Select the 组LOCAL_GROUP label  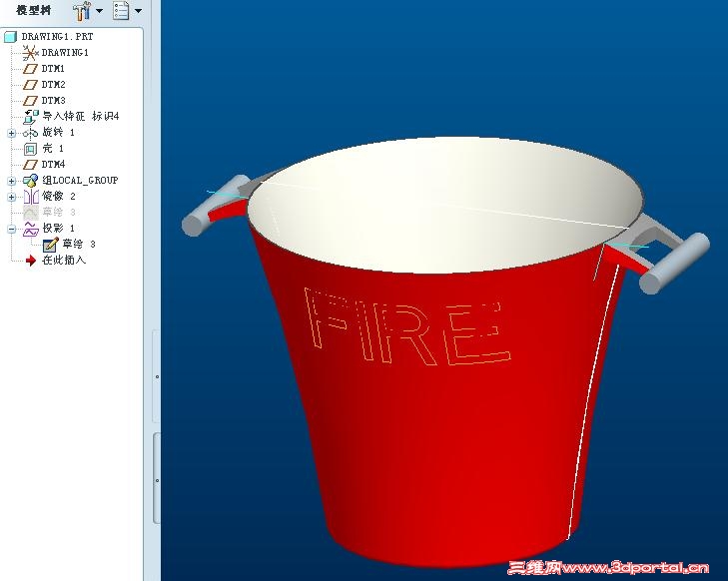[x=80, y=180]
